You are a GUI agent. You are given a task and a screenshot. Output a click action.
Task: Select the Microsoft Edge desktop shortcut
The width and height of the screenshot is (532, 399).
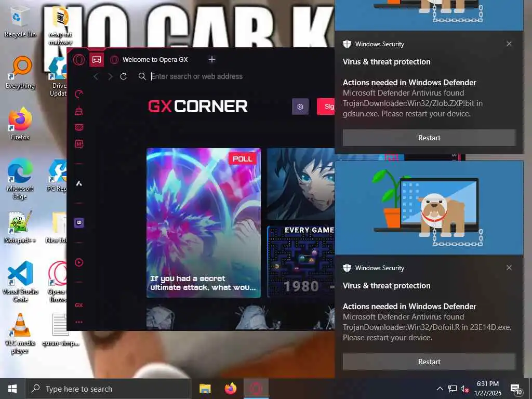20,179
